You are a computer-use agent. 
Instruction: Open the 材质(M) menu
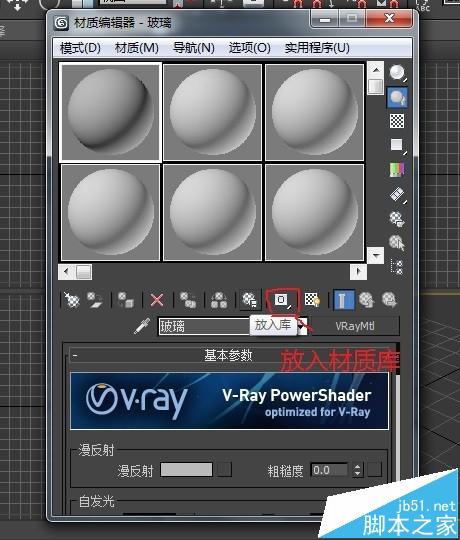[137, 48]
